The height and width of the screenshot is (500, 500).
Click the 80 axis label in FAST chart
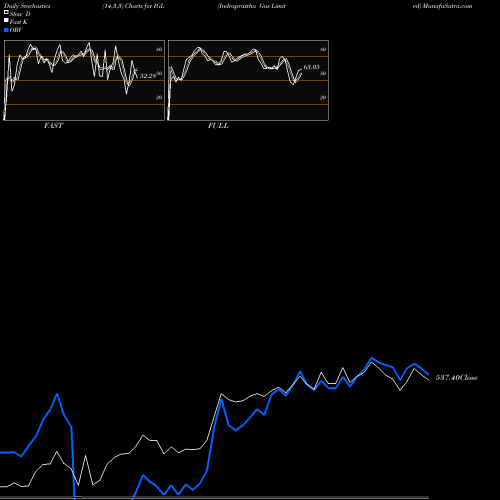pyautogui.click(x=159, y=49)
